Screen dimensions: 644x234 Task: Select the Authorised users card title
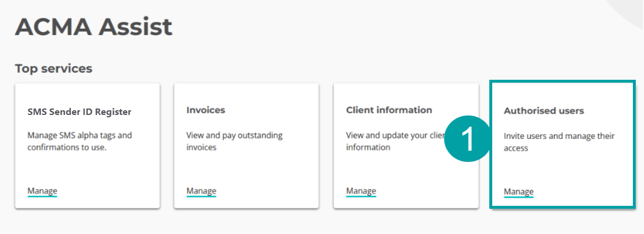tap(544, 111)
